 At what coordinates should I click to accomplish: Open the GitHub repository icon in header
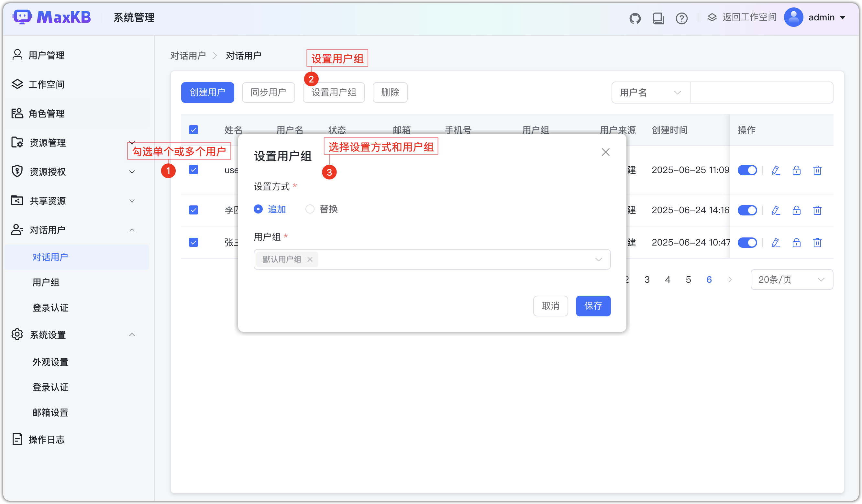(x=635, y=18)
